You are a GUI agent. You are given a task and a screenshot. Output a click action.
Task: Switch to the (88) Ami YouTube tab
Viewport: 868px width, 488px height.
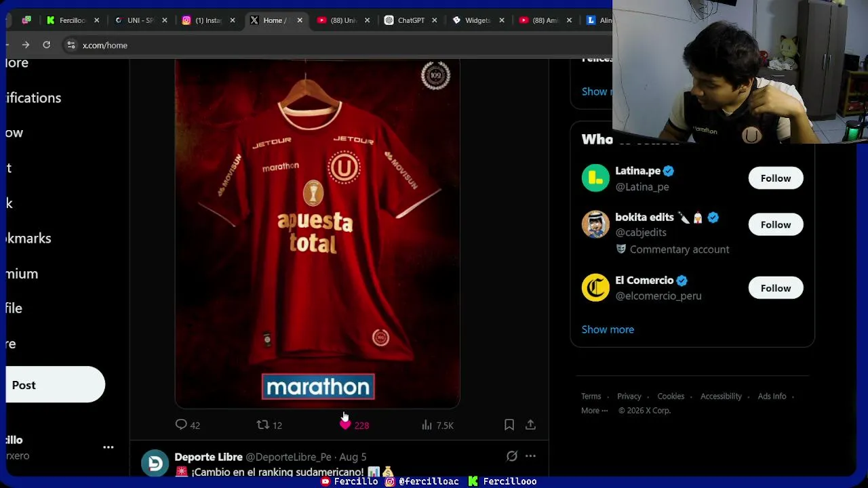pos(545,20)
